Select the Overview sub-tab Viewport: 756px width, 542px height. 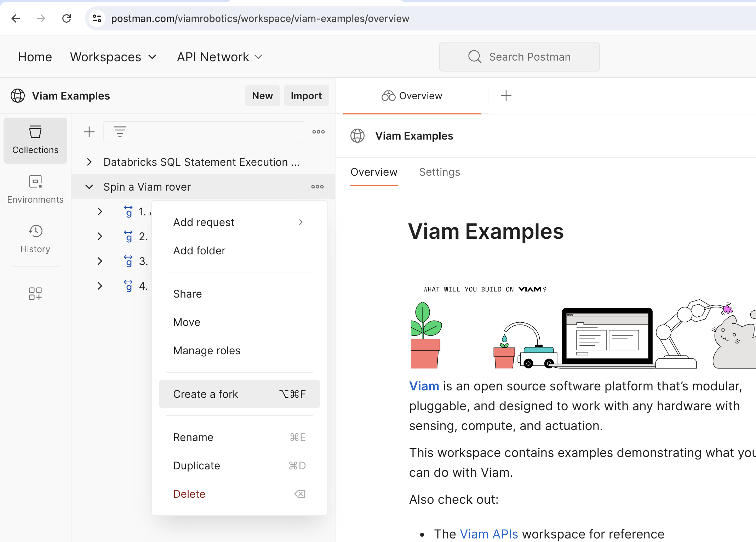374,172
